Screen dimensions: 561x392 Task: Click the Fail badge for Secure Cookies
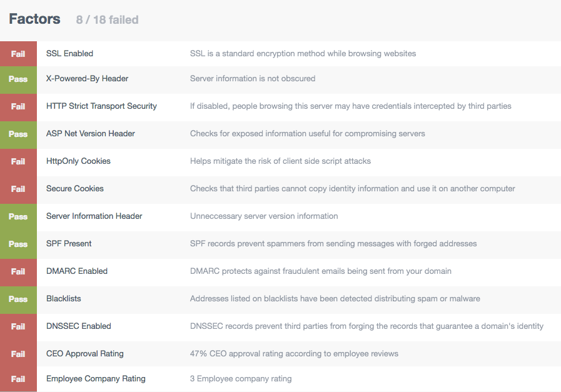tap(18, 189)
